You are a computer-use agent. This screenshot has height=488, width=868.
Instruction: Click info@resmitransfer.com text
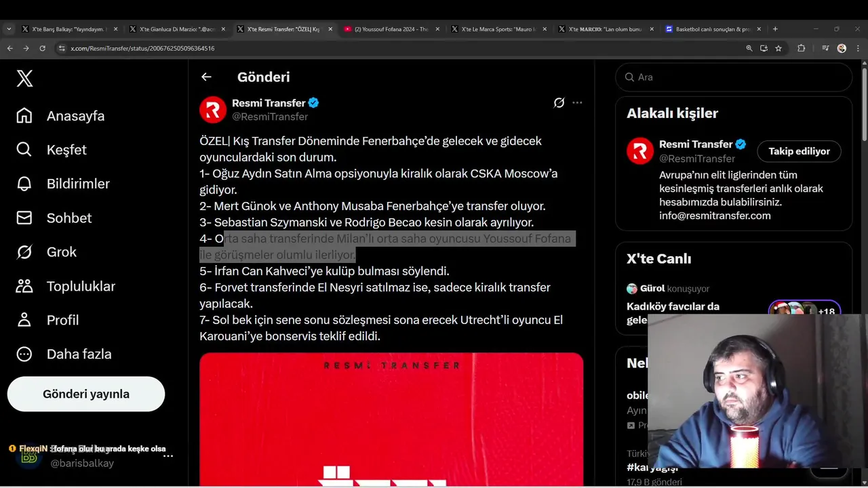715,216
